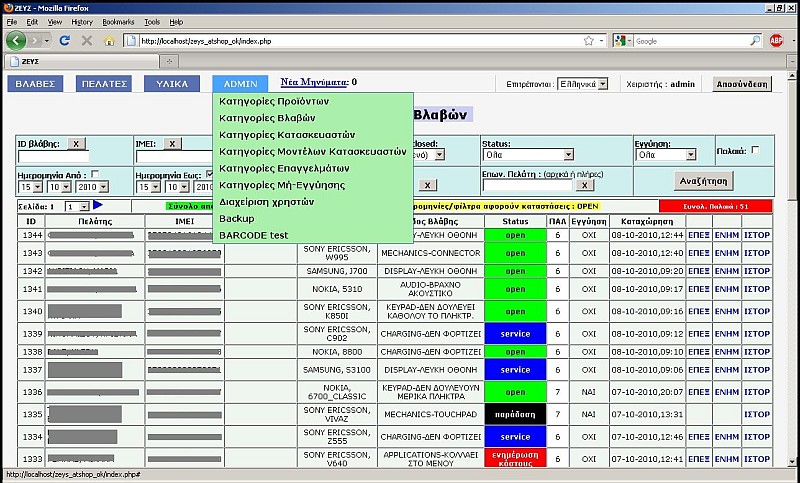800x483 pixels.
Task: Open the Ημερομηνία Εως day dropdown
Action: pos(148,187)
